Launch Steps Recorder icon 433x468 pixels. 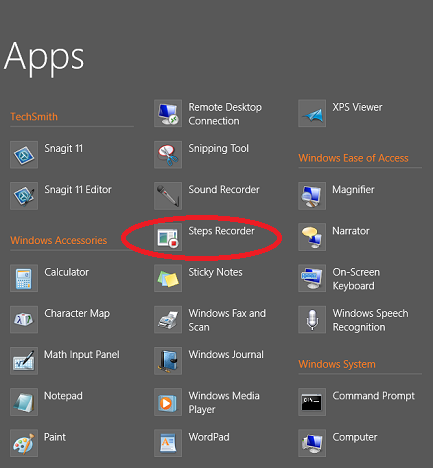pyautogui.click(x=168, y=237)
